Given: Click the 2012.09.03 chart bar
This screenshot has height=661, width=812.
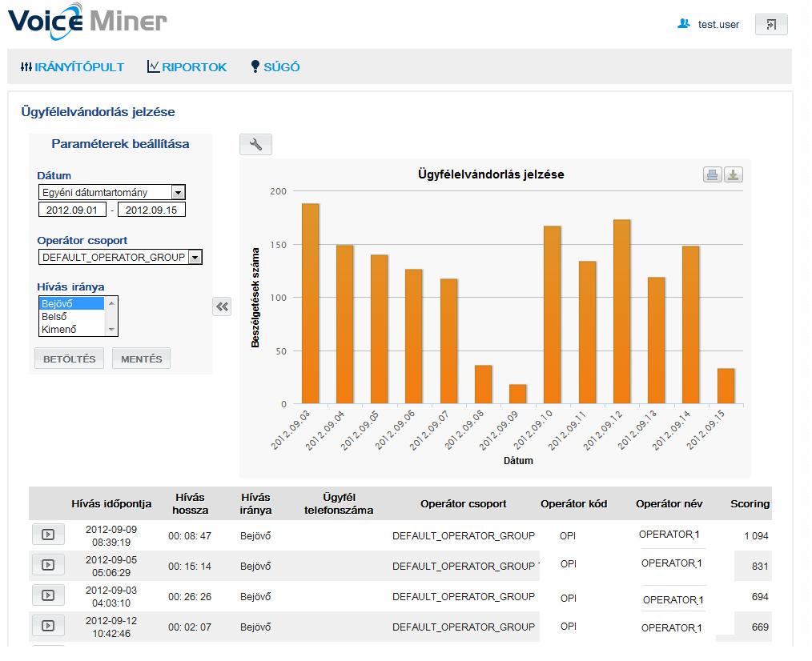Looking at the screenshot, I should [310, 304].
